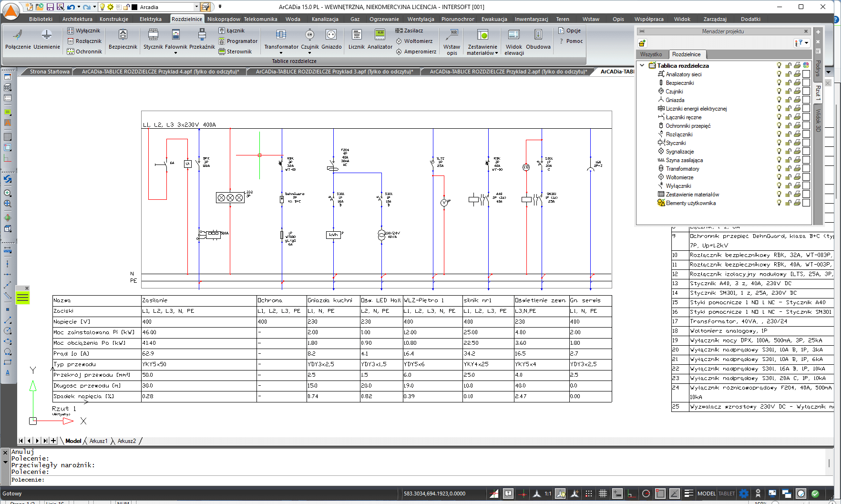The image size is (841, 504).
Task: Open the Arcadia layer dropdown
Action: coord(196,7)
